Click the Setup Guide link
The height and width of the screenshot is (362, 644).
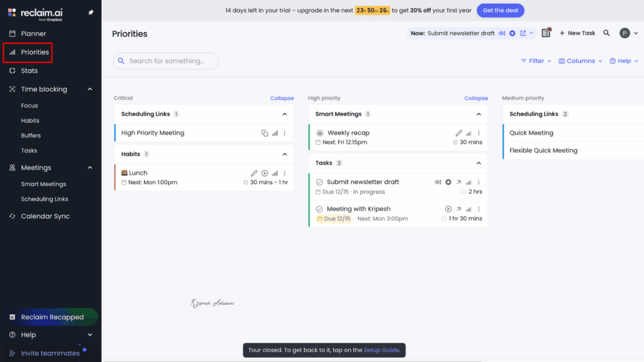point(381,350)
